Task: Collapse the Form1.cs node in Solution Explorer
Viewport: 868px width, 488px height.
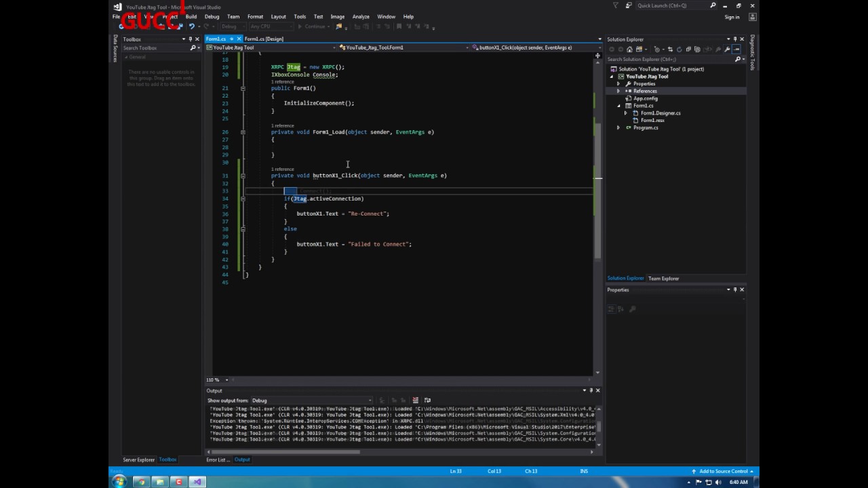Action: [618, 106]
